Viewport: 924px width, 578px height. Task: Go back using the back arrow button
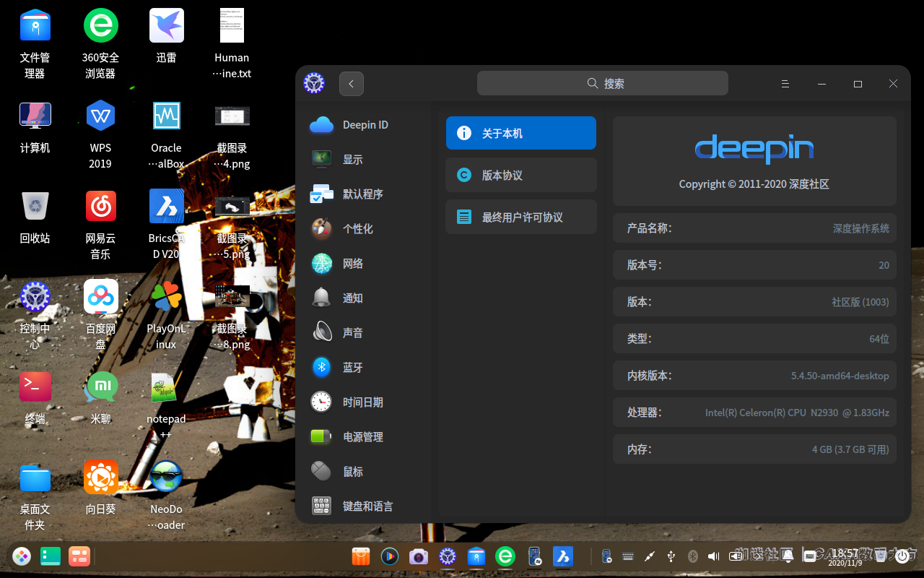click(352, 84)
